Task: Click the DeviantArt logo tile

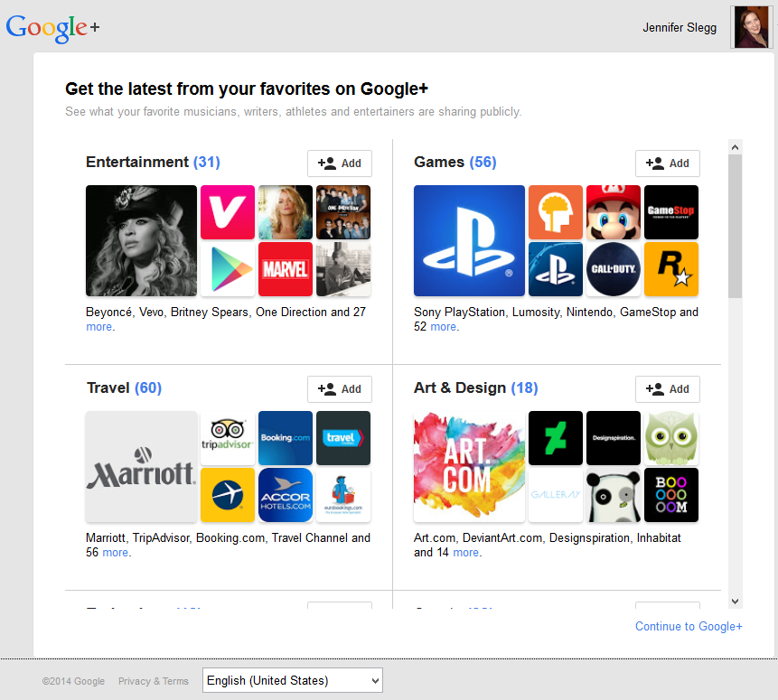Action: [556, 438]
